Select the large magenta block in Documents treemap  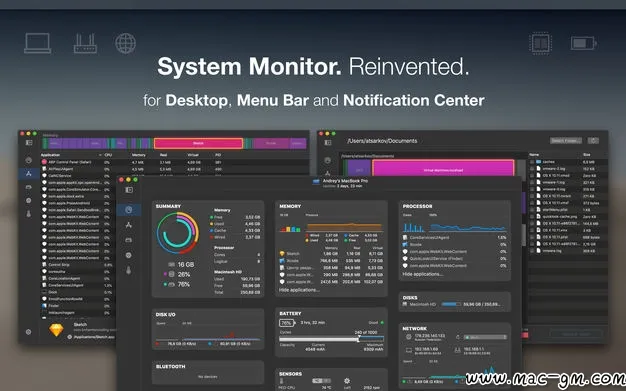(x=443, y=169)
